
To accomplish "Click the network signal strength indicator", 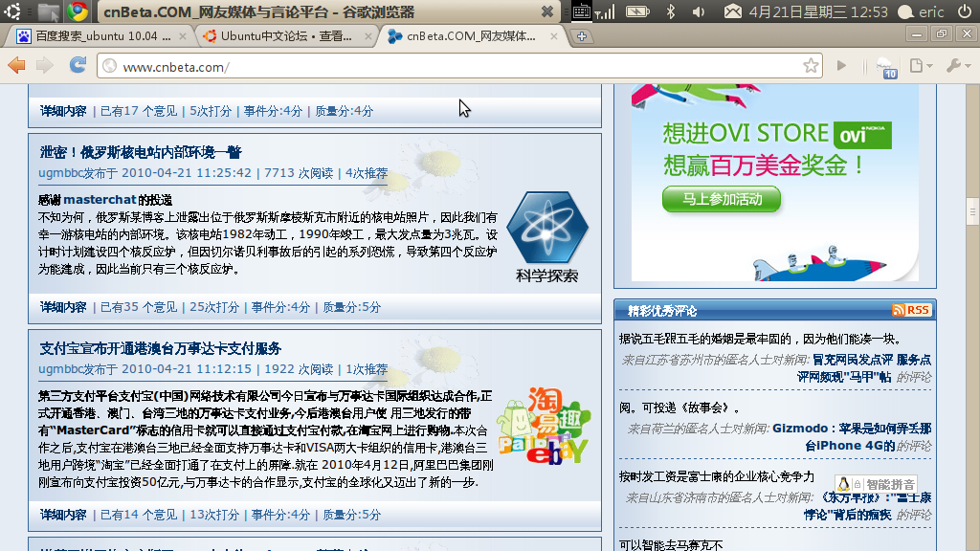I will tap(605, 11).
